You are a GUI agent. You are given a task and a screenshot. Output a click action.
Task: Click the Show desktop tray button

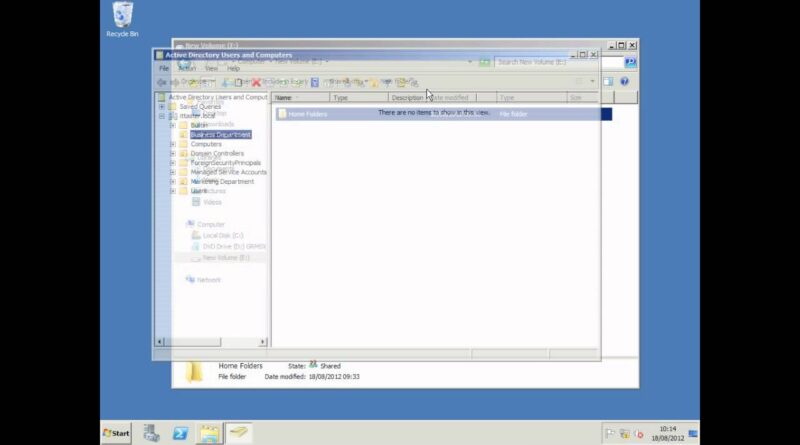tap(693, 434)
